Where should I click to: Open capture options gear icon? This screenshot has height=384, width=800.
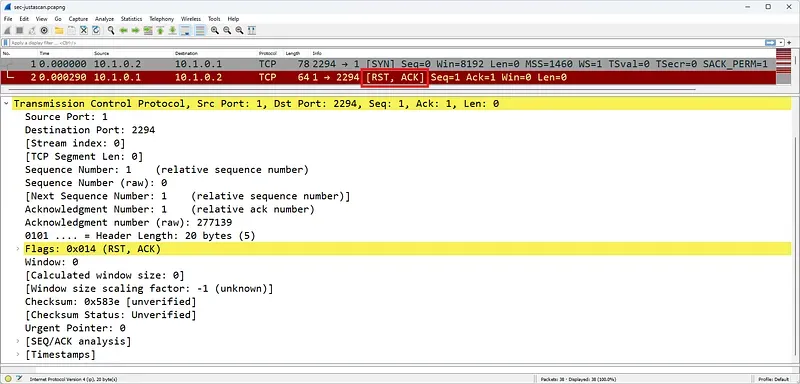click(44, 31)
